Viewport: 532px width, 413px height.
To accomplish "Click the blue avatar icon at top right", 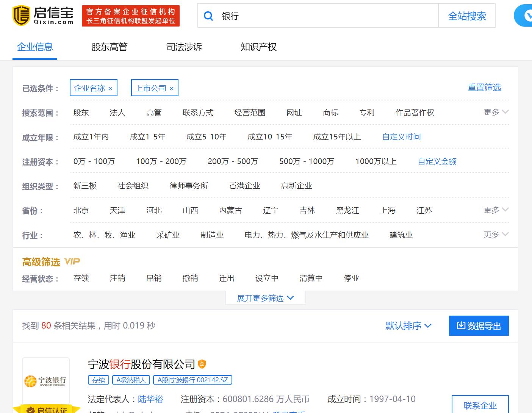I will pyautogui.click(x=524, y=16).
